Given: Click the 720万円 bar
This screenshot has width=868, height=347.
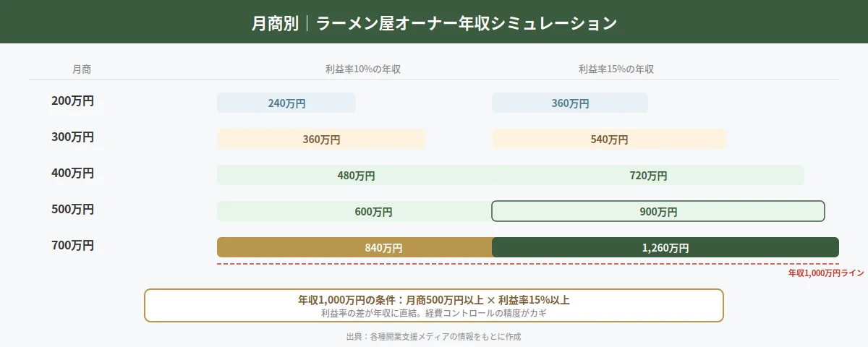Looking at the screenshot, I should coord(648,175).
